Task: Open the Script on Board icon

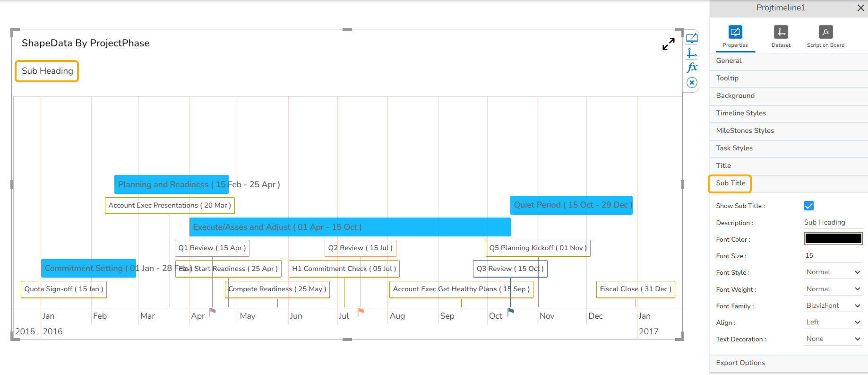Action: (x=825, y=32)
